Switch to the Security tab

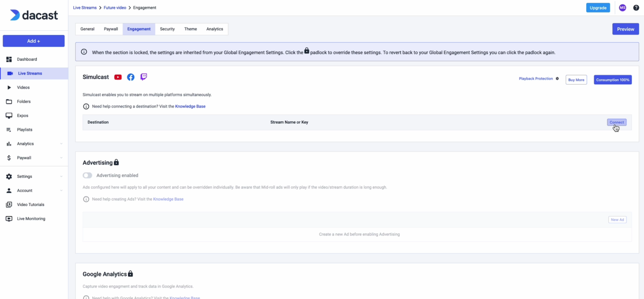click(x=167, y=29)
